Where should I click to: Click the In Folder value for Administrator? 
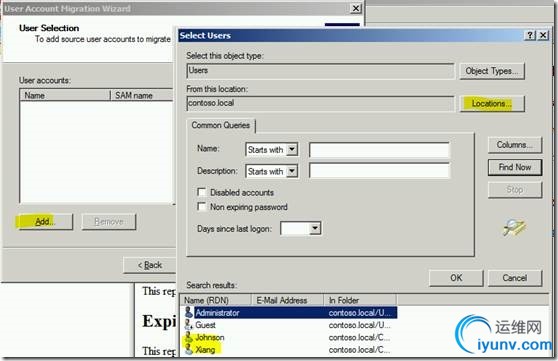(x=359, y=313)
